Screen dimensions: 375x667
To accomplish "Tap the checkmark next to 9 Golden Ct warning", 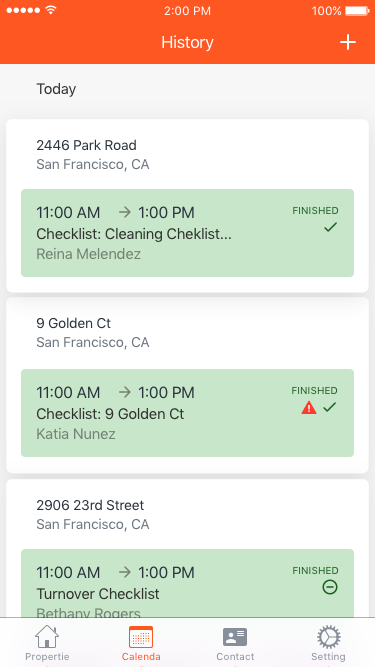I will [x=330, y=408].
